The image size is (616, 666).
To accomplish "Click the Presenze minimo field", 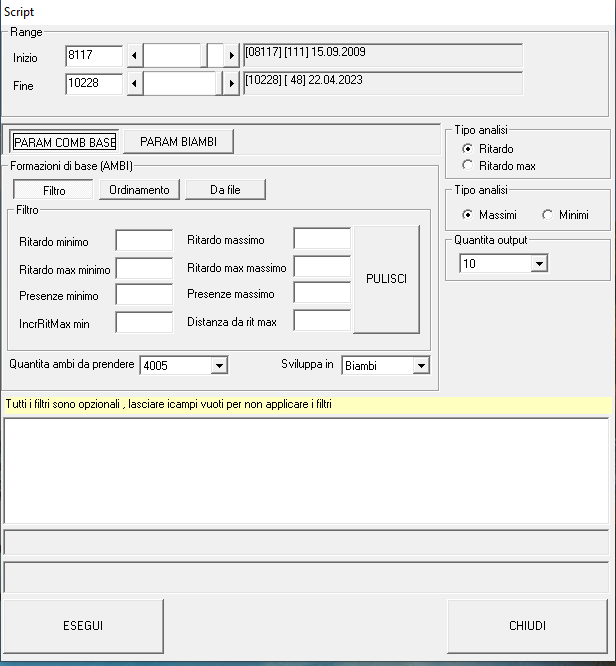I will [144, 294].
